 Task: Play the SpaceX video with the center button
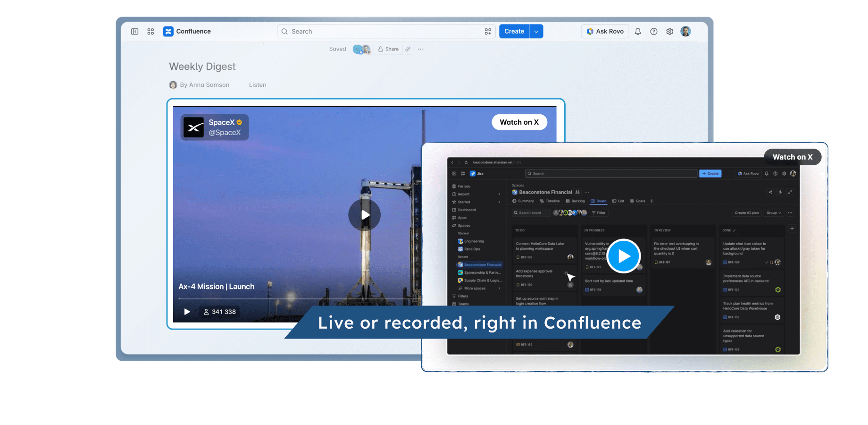coord(365,215)
